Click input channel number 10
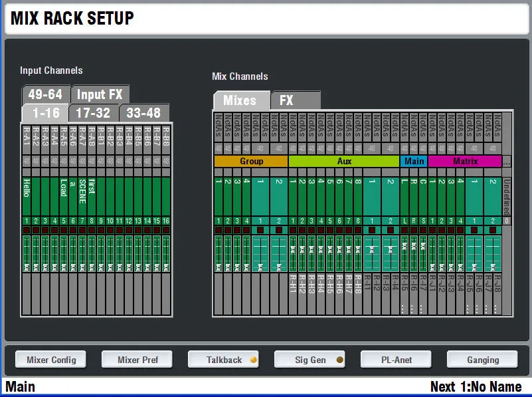This screenshot has height=397, width=532. (x=110, y=221)
